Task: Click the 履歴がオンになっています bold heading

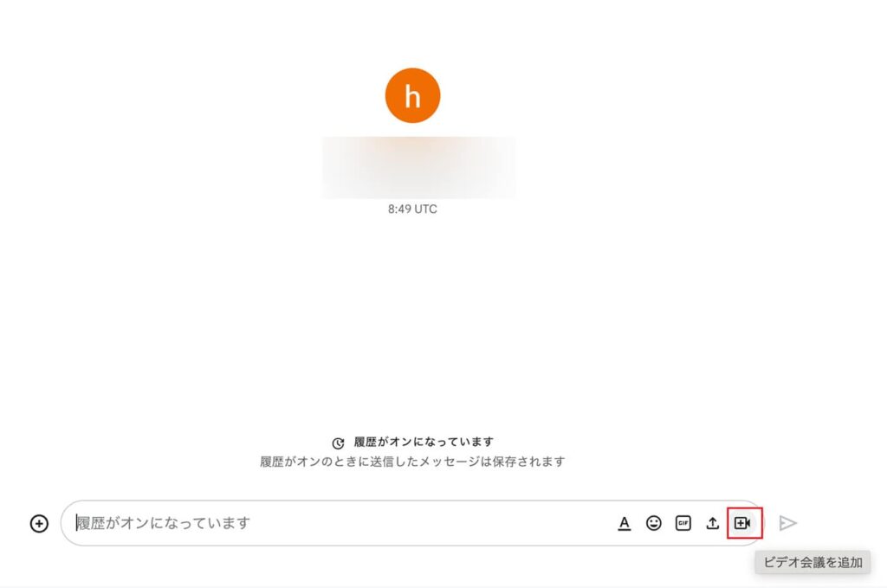Action: click(424, 442)
